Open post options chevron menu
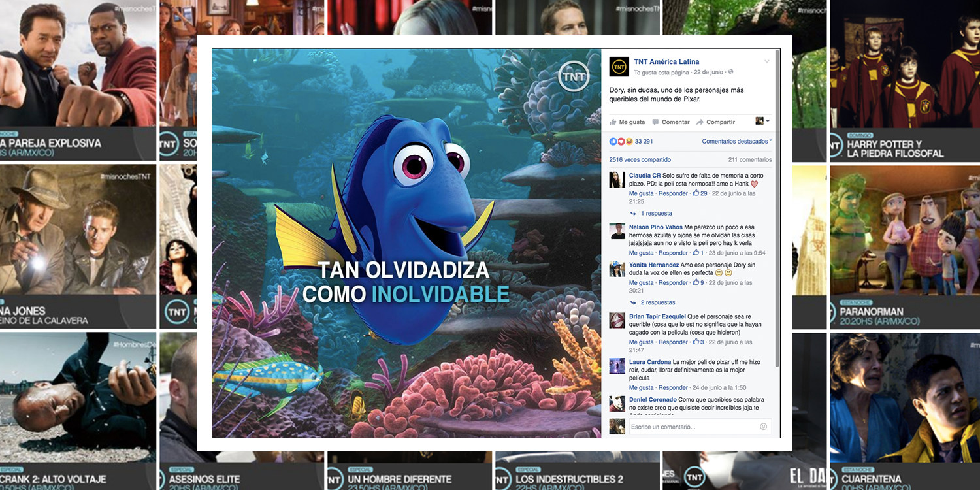Image resolution: width=980 pixels, height=490 pixels. pyautogui.click(x=767, y=61)
